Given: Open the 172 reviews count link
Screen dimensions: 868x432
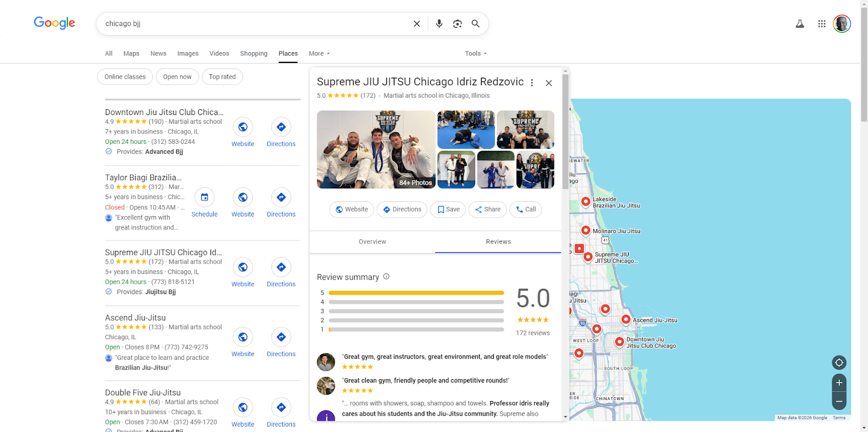Looking at the screenshot, I should click(533, 333).
